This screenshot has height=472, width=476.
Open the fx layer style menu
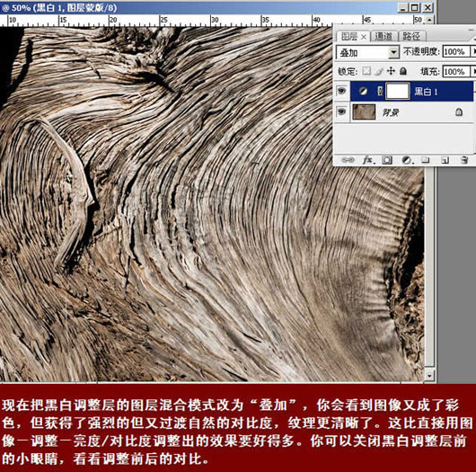tap(368, 160)
